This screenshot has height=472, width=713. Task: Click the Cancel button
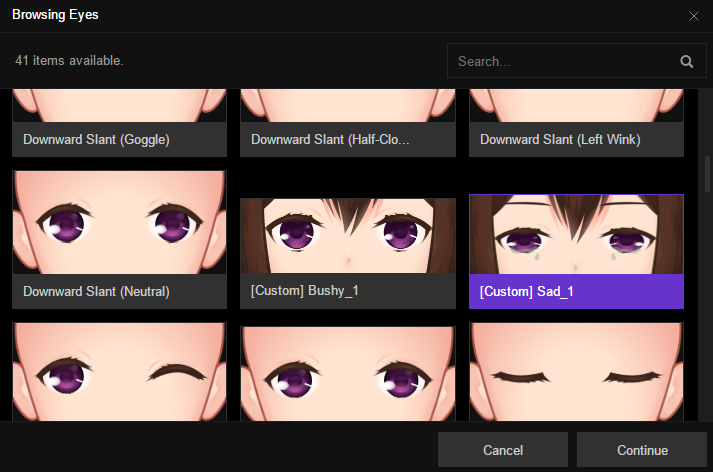click(x=503, y=450)
